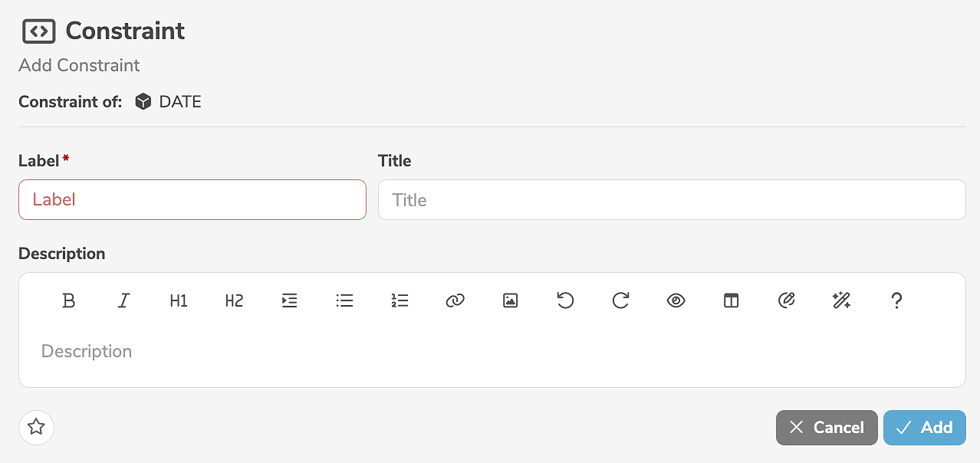980x463 pixels.
Task: Open the editor help question mark
Action: (896, 301)
